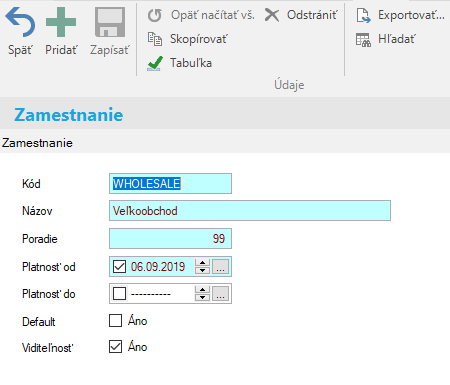This screenshot has width=450, height=385.
Task: Uncheck the Viditeľnosť Áno checkbox
Action: click(x=115, y=347)
